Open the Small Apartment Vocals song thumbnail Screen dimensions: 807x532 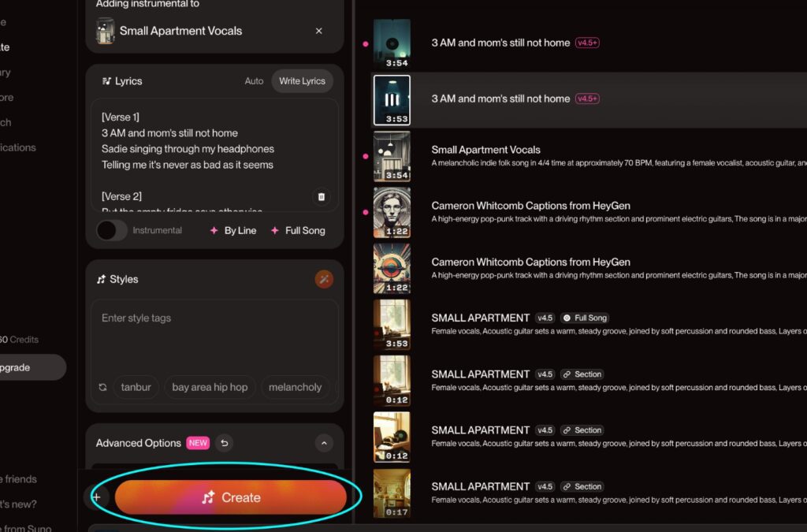coord(392,156)
